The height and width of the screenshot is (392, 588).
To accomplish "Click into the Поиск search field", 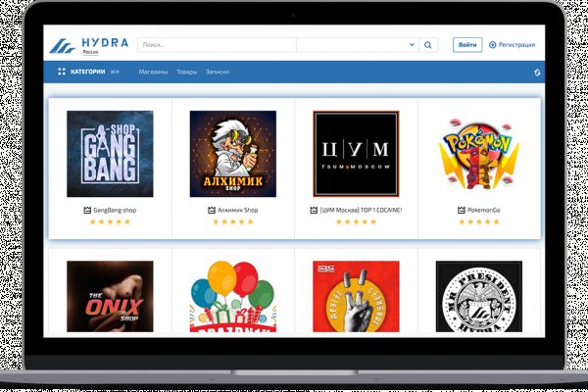I will click(x=216, y=45).
